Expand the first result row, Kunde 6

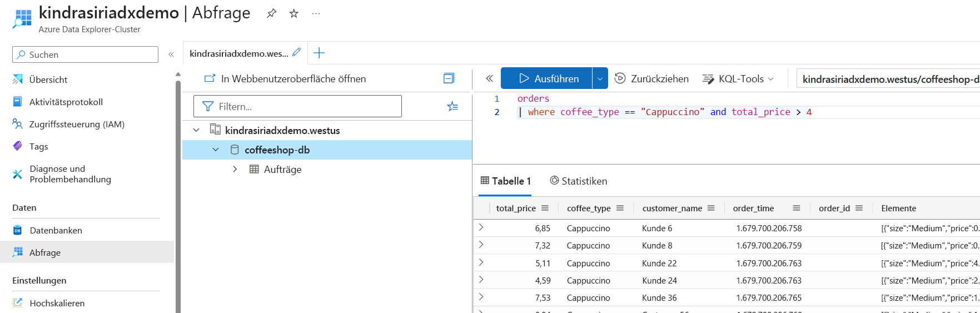tap(481, 227)
